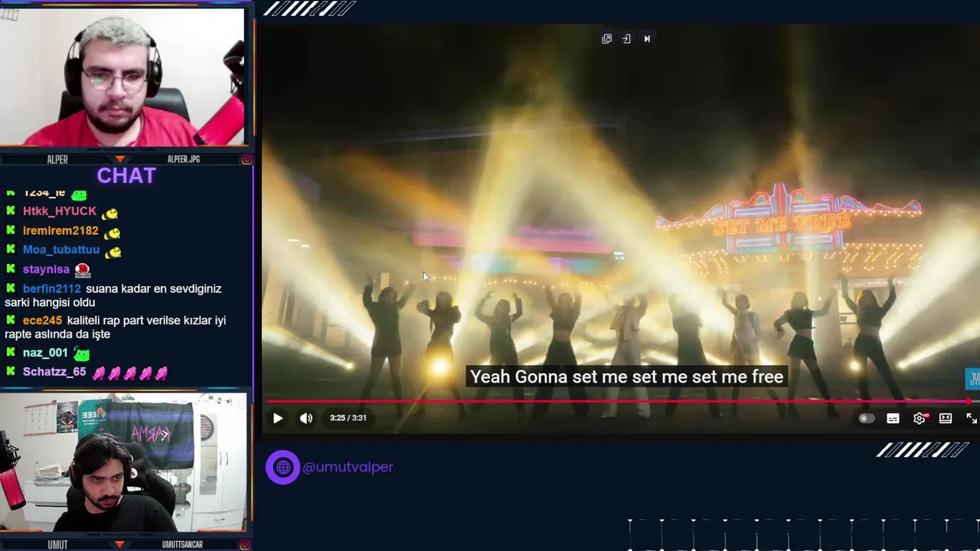Image resolution: width=980 pixels, height=551 pixels.
Task: Open the video settings gear
Action: [920, 418]
